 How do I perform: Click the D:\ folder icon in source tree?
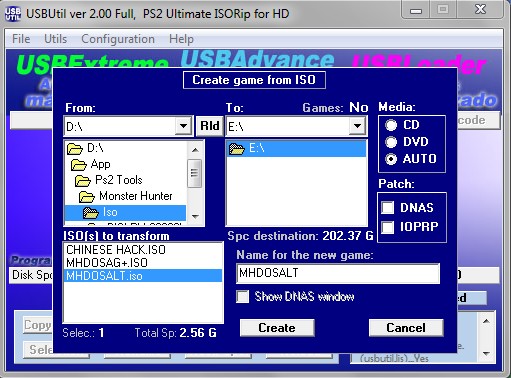click(75, 149)
